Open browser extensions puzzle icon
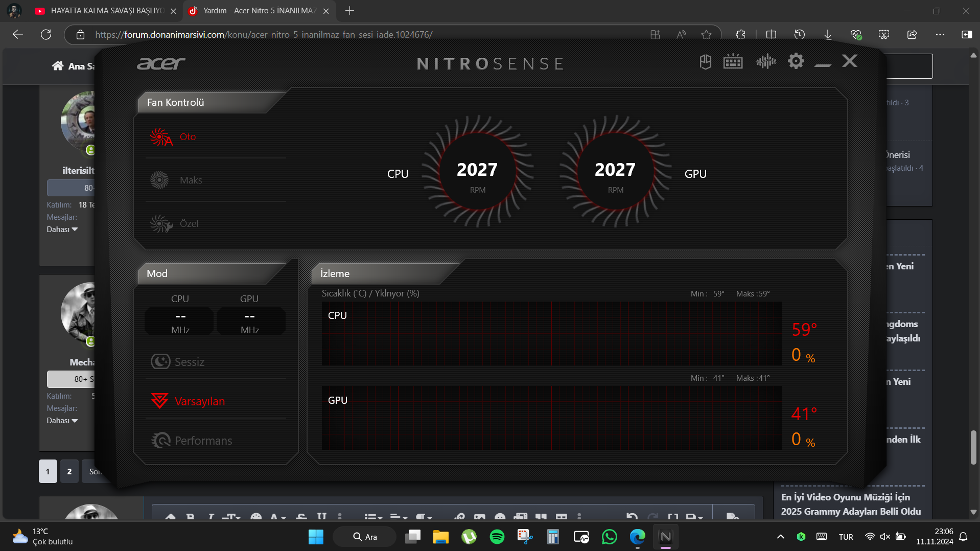 tap(740, 34)
